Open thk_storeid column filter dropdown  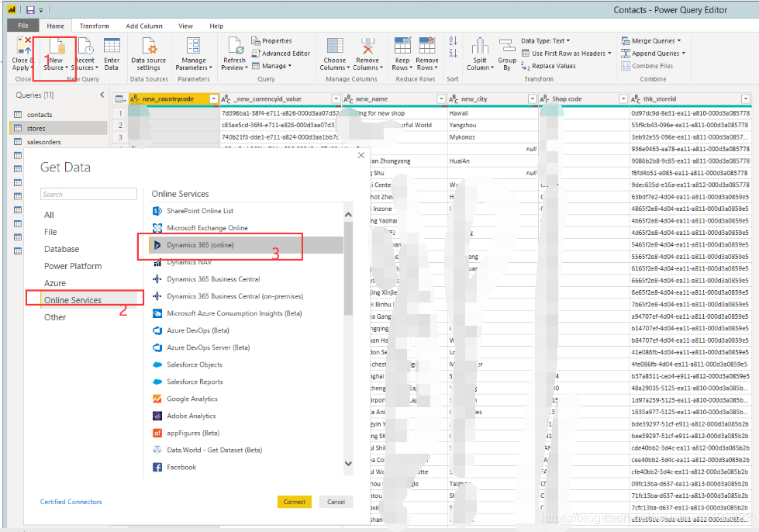[746, 98]
